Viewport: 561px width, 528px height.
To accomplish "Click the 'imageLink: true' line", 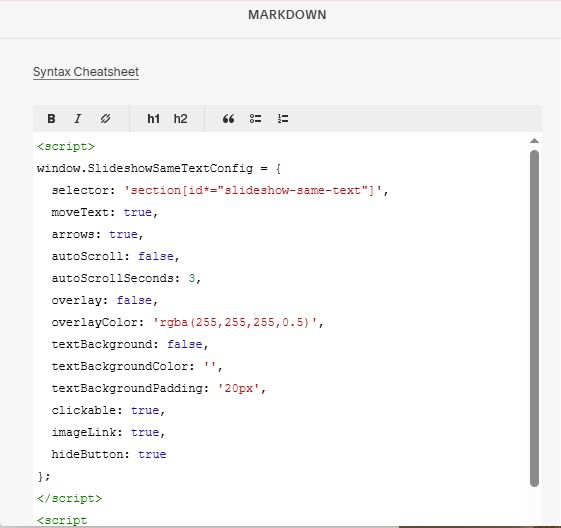I will [x=108, y=432].
